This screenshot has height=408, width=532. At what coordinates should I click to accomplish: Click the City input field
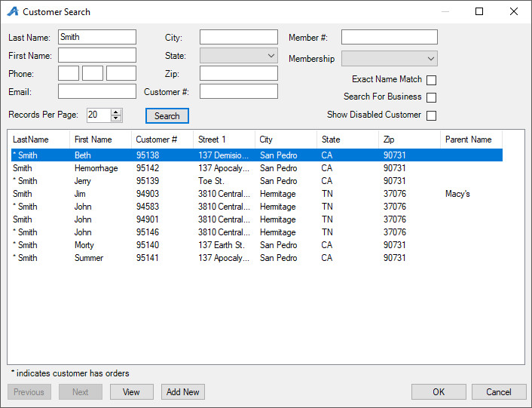pyautogui.click(x=239, y=37)
